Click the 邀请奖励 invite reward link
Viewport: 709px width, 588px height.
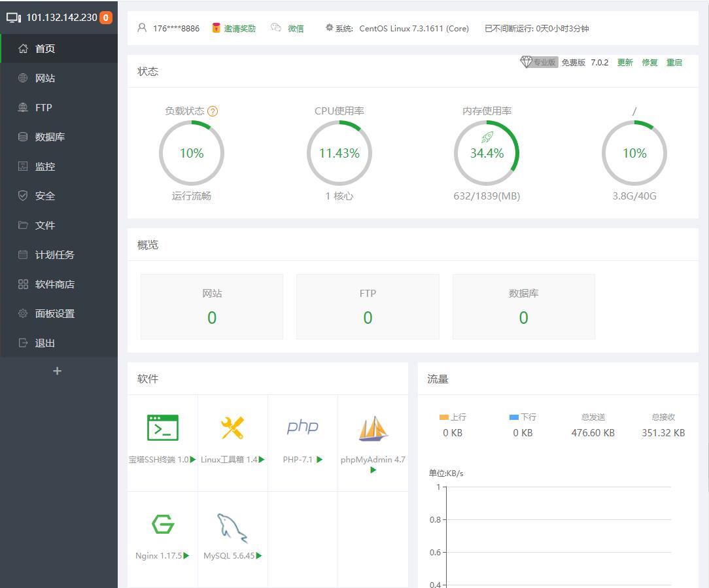[239, 29]
